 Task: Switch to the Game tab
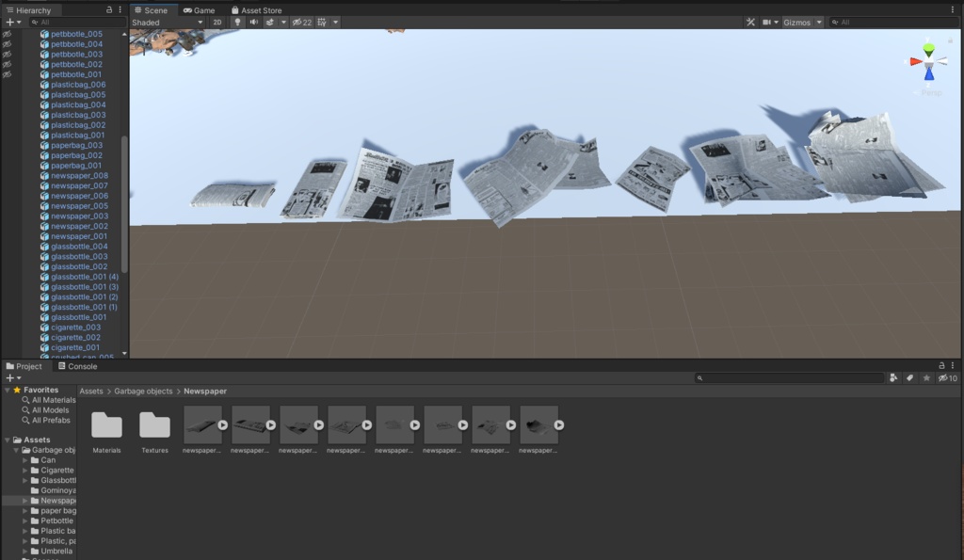pyautogui.click(x=199, y=10)
